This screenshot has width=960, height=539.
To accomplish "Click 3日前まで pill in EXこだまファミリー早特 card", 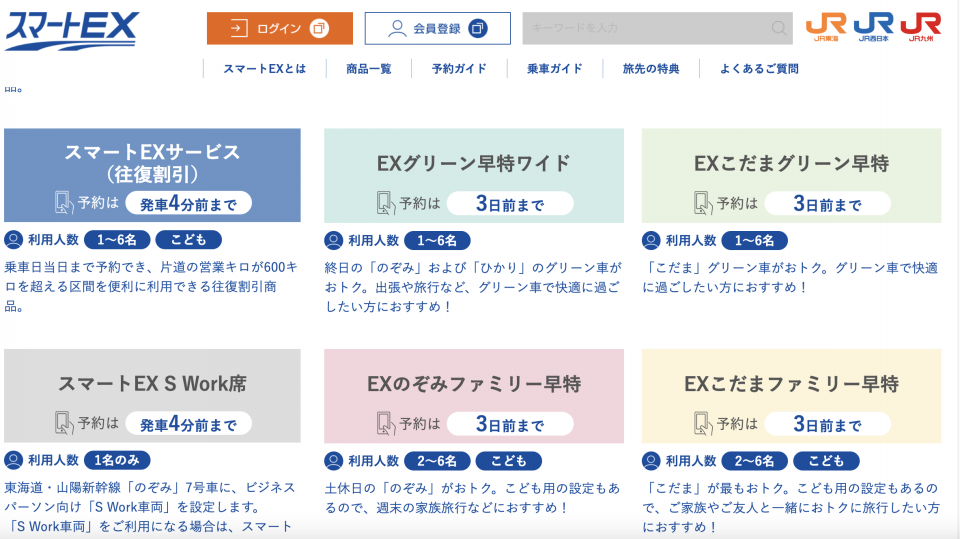I will (x=828, y=424).
